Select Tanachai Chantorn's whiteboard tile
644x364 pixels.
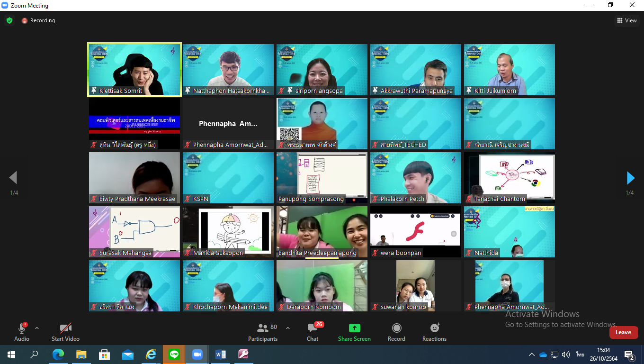[510, 178]
